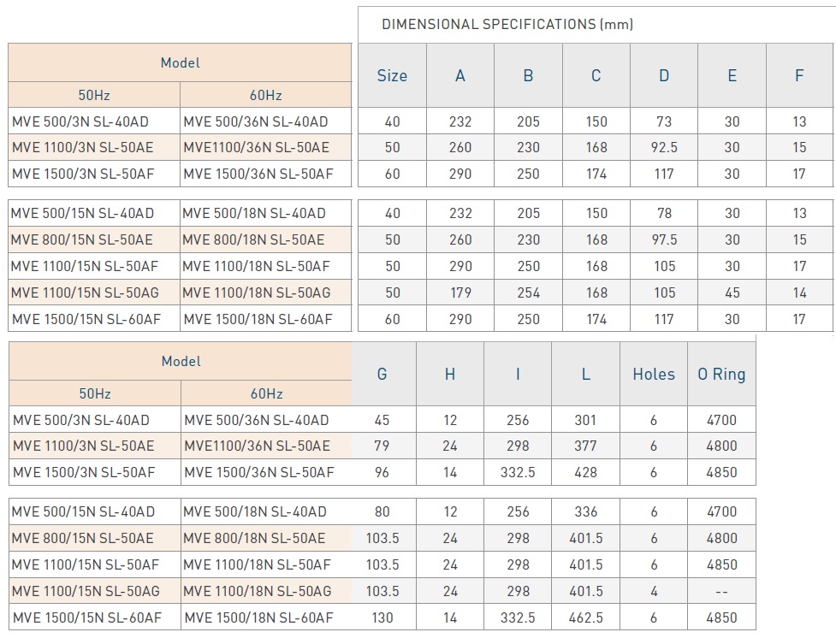This screenshot has width=836, height=644.
Task: Click 'MVE 1100/15N SL-50AF' in the O Ring table
Action: pos(86,564)
